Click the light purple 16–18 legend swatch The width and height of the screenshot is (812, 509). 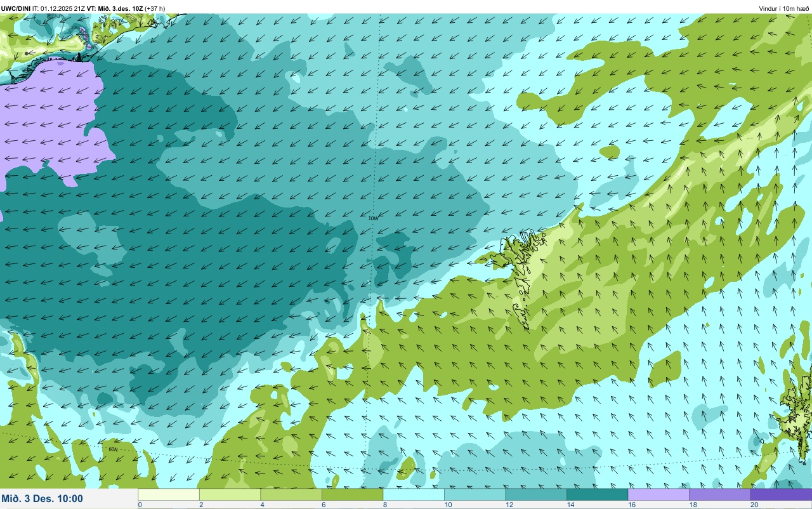pos(658,494)
